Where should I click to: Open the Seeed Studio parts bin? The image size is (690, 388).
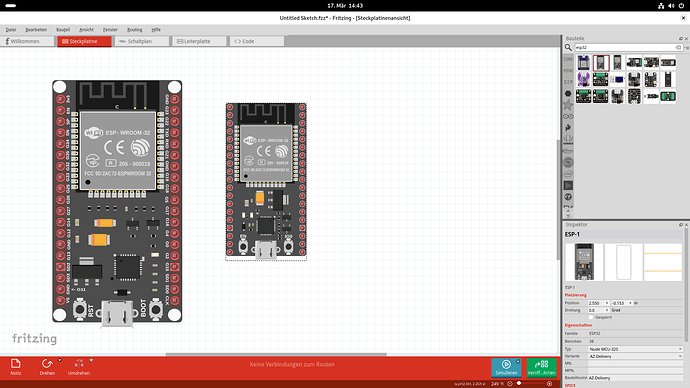tap(568, 139)
